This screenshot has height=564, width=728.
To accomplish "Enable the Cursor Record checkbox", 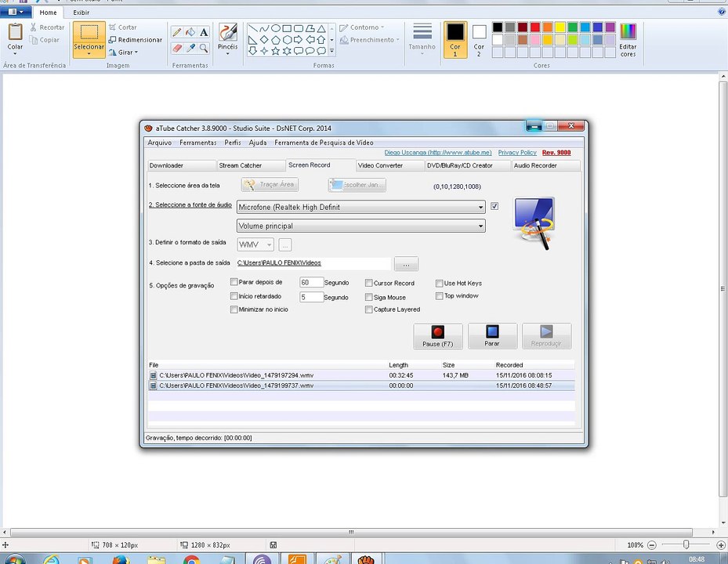I will (x=368, y=283).
